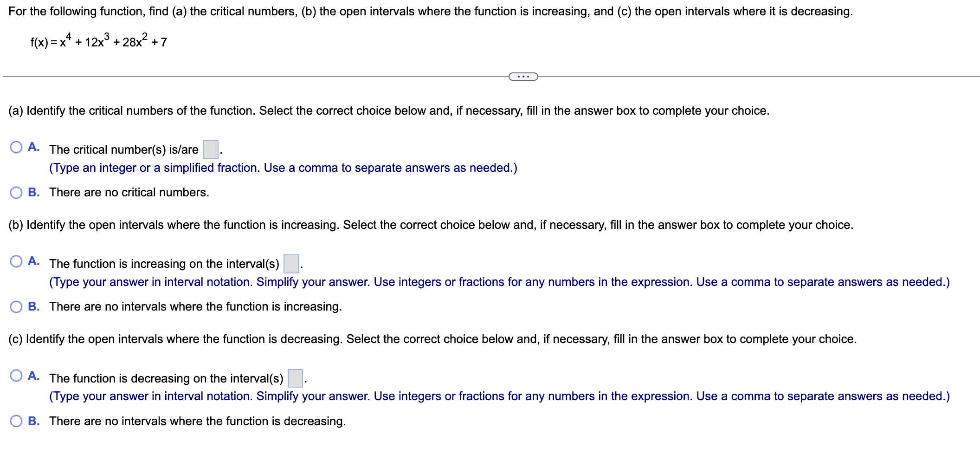The height and width of the screenshot is (467, 980).
Task: Click the interval notation hint text
Action: click(x=499, y=282)
